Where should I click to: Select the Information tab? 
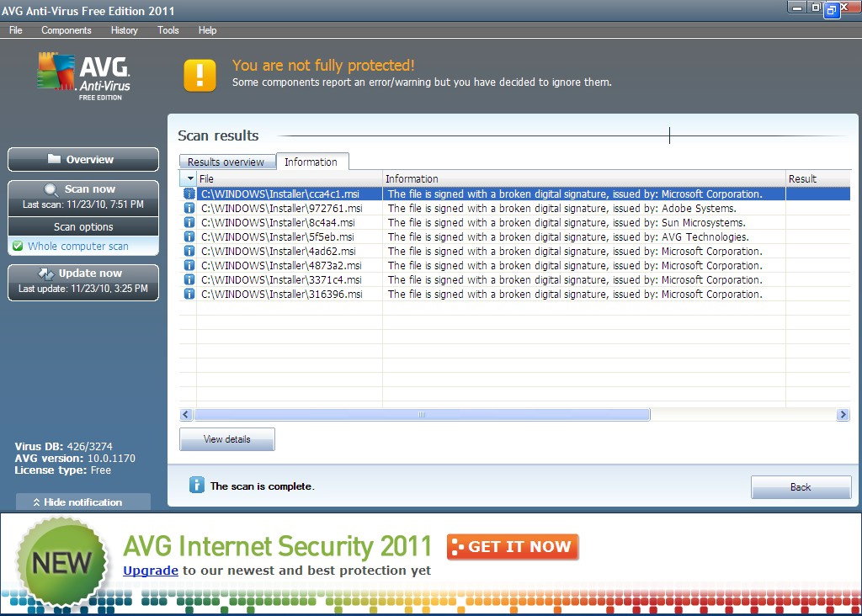tap(311, 162)
